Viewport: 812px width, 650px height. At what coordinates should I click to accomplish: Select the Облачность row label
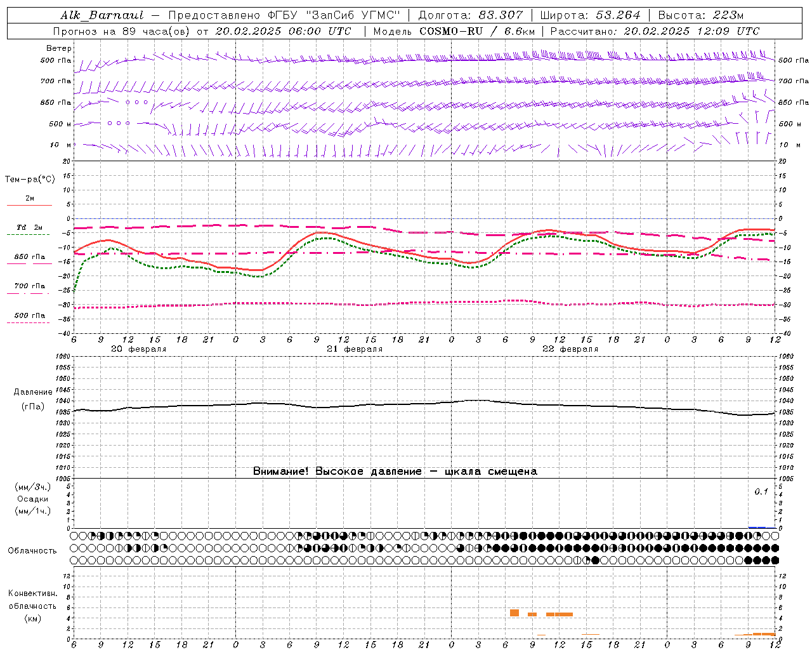pos(32,550)
